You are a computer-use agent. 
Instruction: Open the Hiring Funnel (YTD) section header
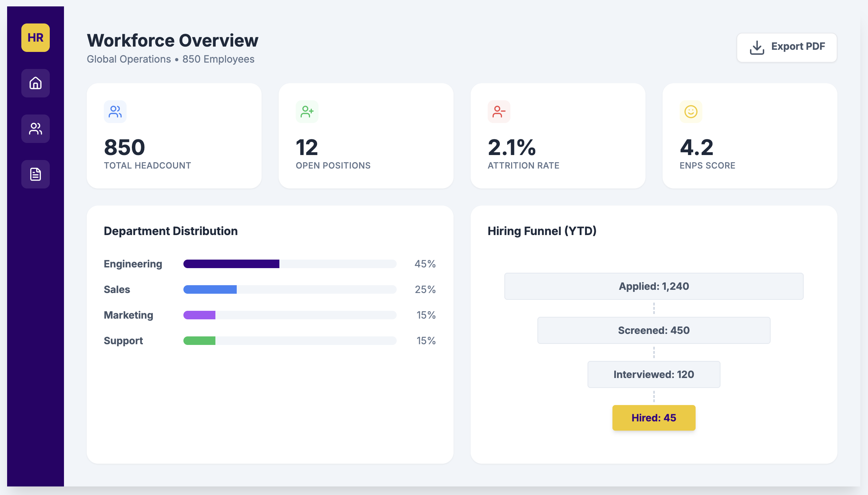(542, 231)
